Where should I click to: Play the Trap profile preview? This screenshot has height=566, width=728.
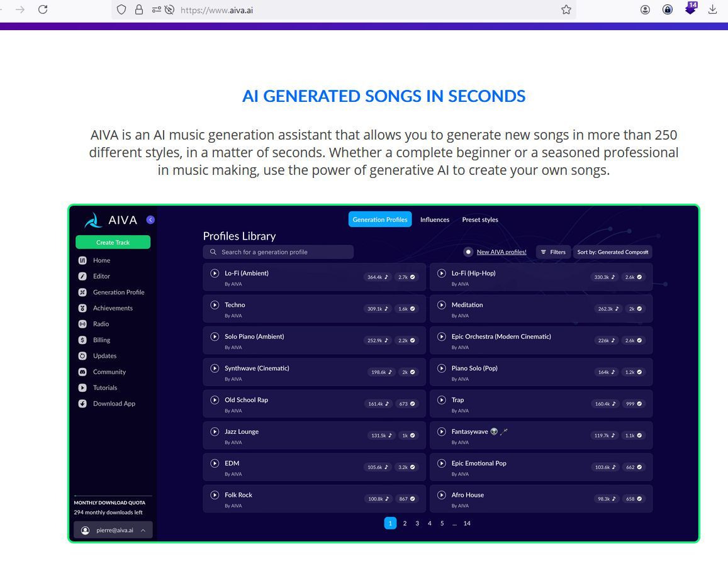[x=442, y=399]
